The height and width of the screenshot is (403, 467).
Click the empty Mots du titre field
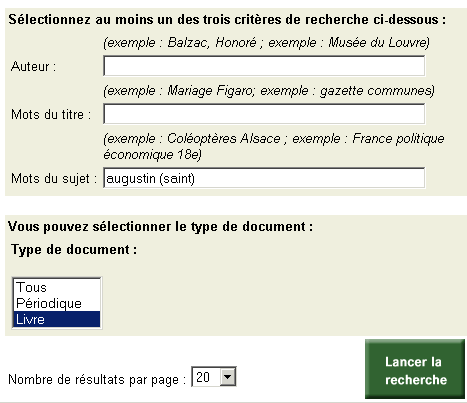click(264, 114)
